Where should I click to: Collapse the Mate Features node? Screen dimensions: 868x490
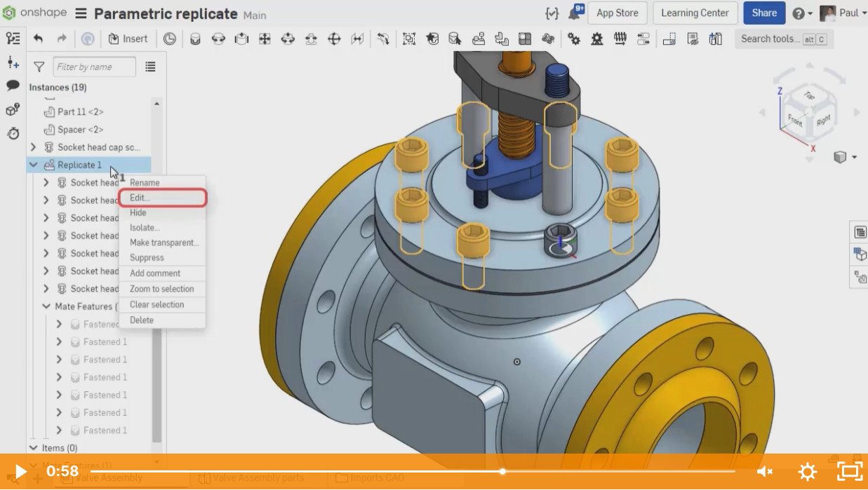46,306
